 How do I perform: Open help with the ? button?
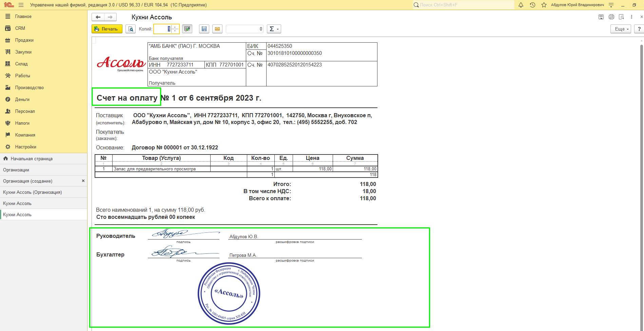pyautogui.click(x=639, y=29)
